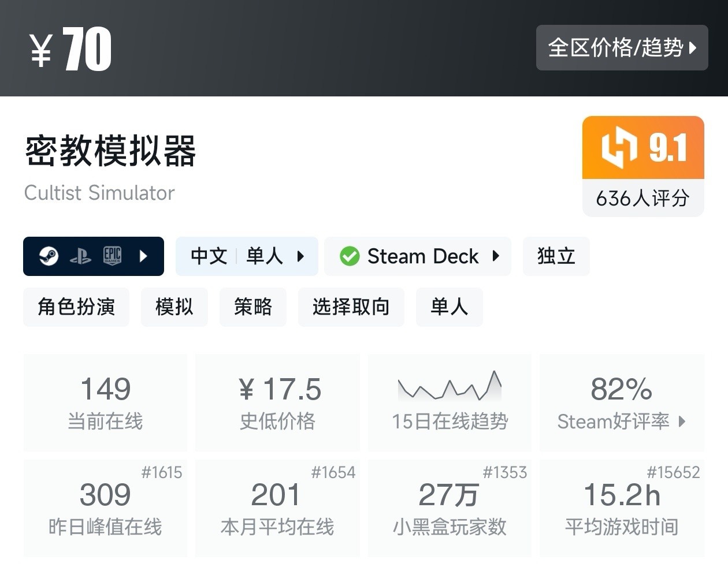Select the 模拟 genre tag
The width and height of the screenshot is (728, 571).
point(174,307)
